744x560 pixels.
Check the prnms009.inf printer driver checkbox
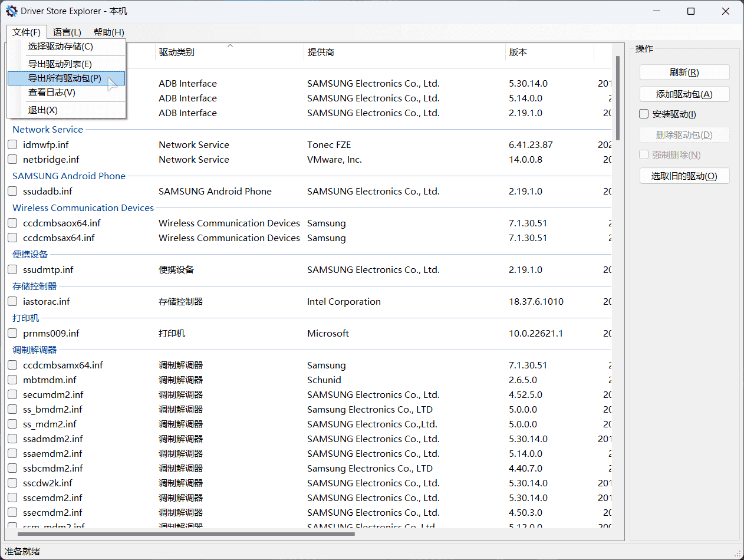click(12, 333)
